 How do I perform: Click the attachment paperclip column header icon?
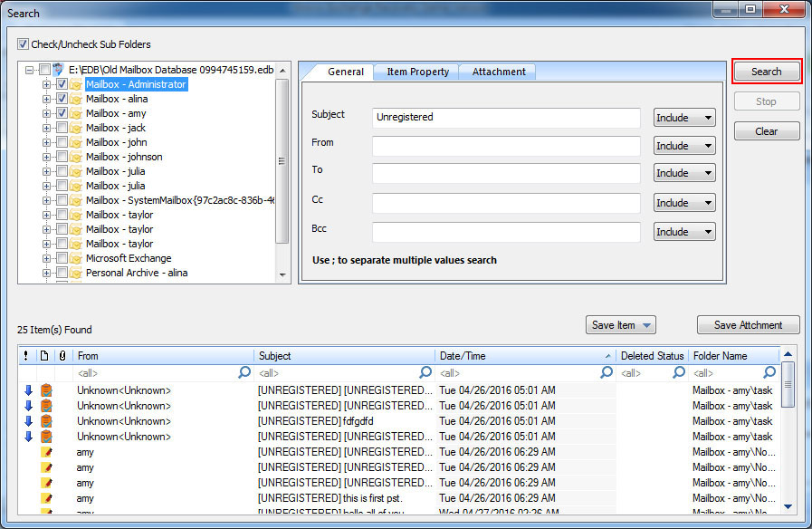click(x=62, y=356)
